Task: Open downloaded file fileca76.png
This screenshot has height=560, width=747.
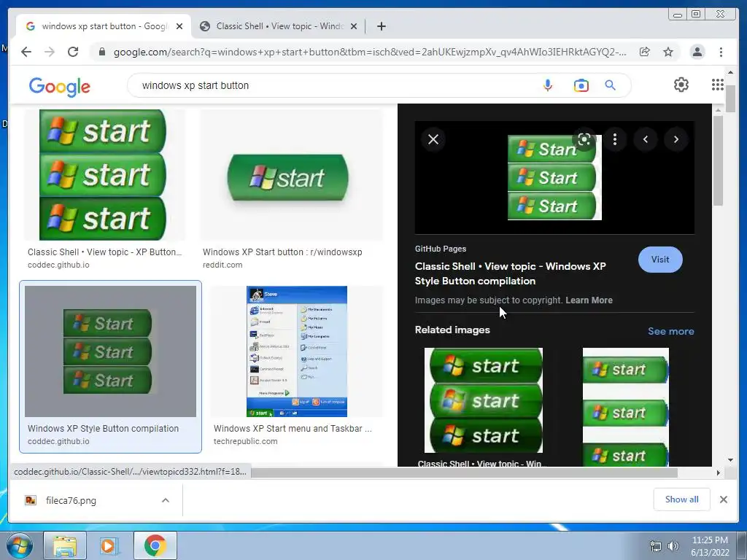Action: pyautogui.click(x=71, y=500)
